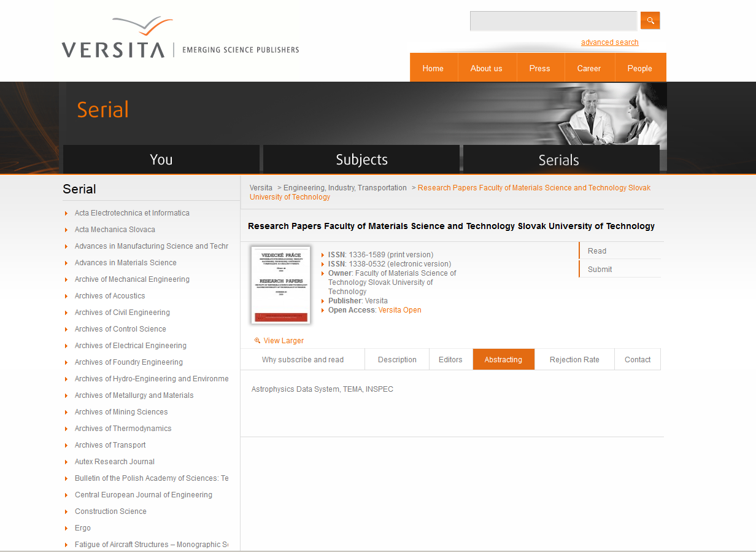The width and height of the screenshot is (756, 552).
Task: Open Archives of Civil Engineering
Action: pos(122,313)
